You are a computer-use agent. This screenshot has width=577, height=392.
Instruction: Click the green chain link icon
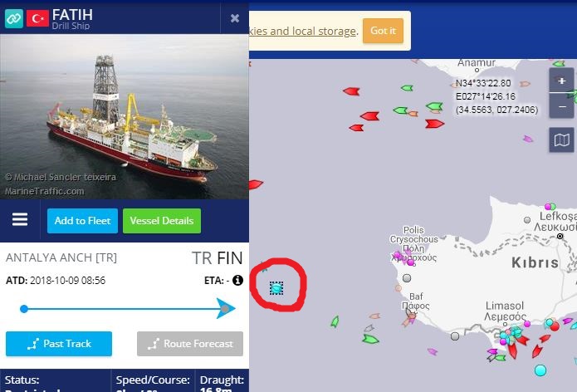pyautogui.click(x=14, y=18)
